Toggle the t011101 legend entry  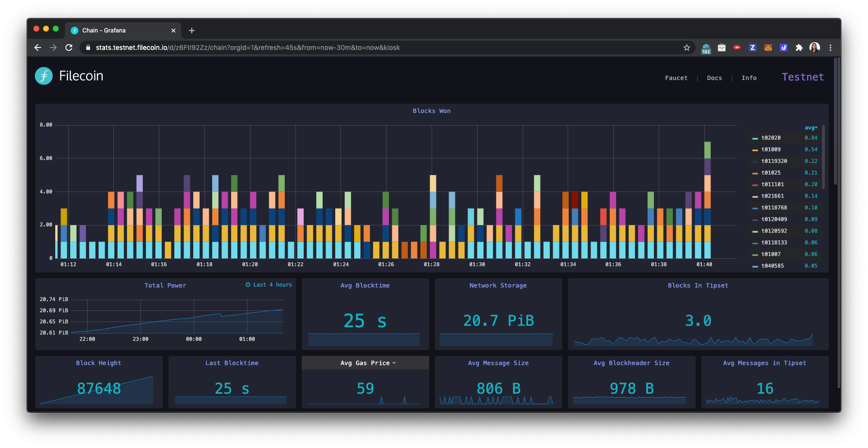772,185
